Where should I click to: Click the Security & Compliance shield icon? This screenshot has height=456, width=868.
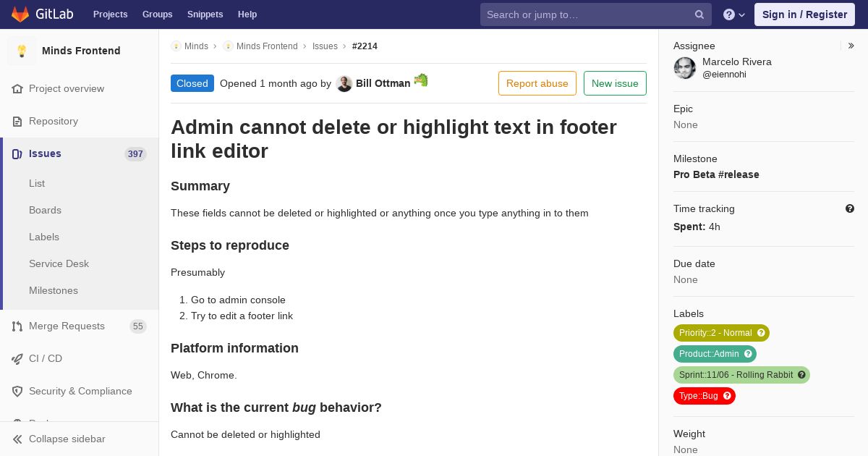[17, 391]
